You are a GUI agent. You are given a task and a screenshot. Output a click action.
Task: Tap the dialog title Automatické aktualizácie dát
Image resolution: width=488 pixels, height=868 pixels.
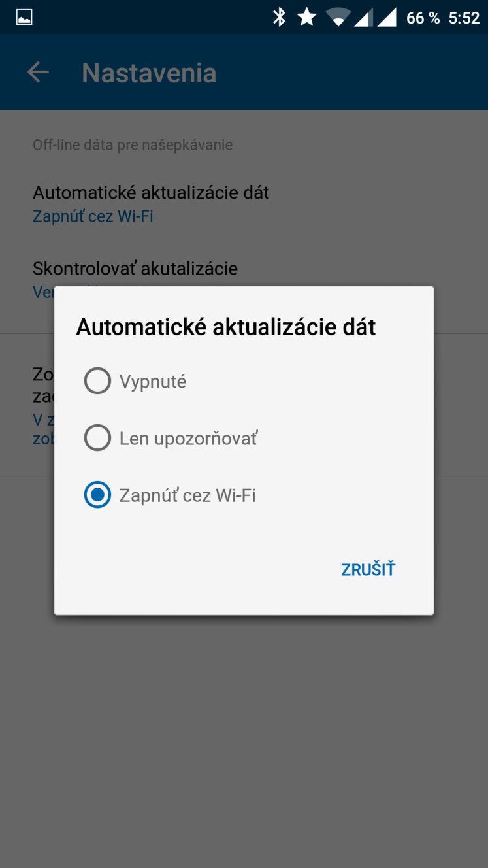click(226, 327)
